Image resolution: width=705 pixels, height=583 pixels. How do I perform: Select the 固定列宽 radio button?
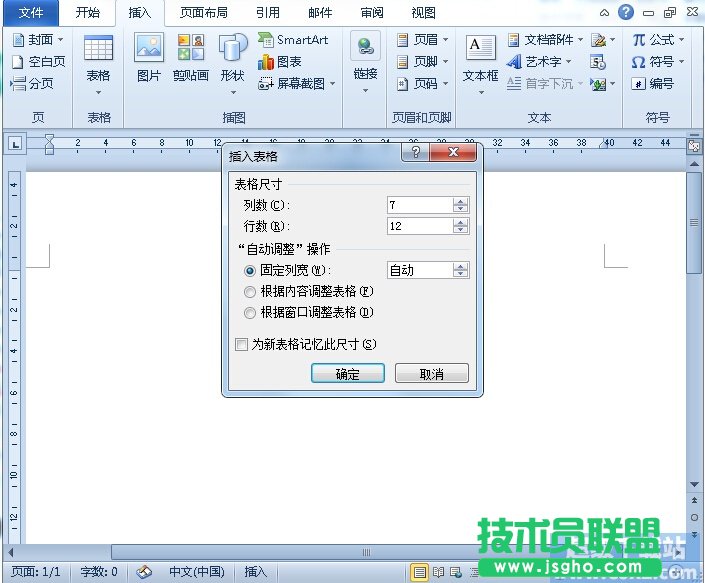[250, 270]
